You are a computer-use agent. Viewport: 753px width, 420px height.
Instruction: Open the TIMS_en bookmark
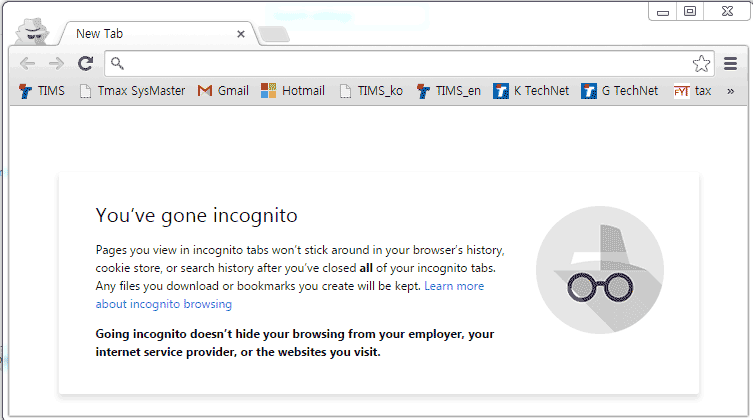[449, 91]
